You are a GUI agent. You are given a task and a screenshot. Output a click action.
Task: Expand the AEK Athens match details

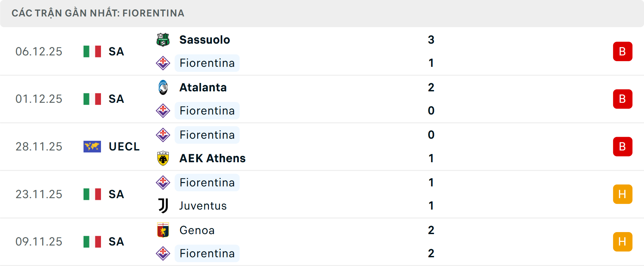322,146
